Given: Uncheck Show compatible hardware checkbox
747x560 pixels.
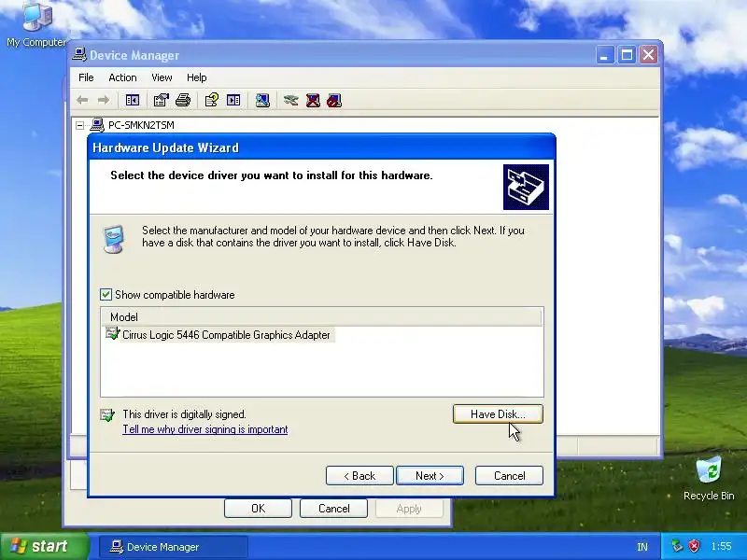Looking at the screenshot, I should (x=106, y=294).
